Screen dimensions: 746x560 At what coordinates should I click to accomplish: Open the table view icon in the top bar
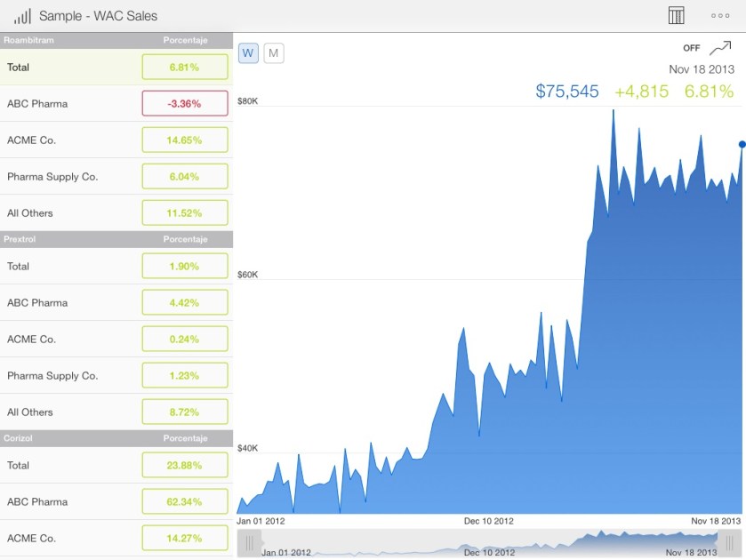pyautogui.click(x=677, y=16)
